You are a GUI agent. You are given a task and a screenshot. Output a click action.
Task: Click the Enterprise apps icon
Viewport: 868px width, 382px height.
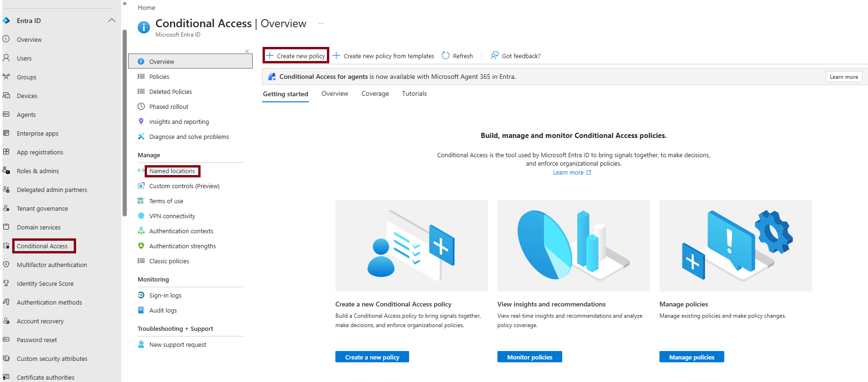[x=6, y=133]
